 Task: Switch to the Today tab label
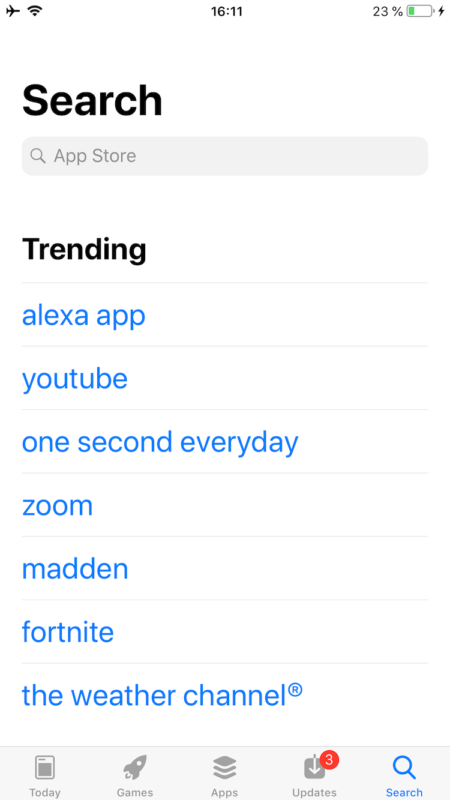click(x=45, y=792)
